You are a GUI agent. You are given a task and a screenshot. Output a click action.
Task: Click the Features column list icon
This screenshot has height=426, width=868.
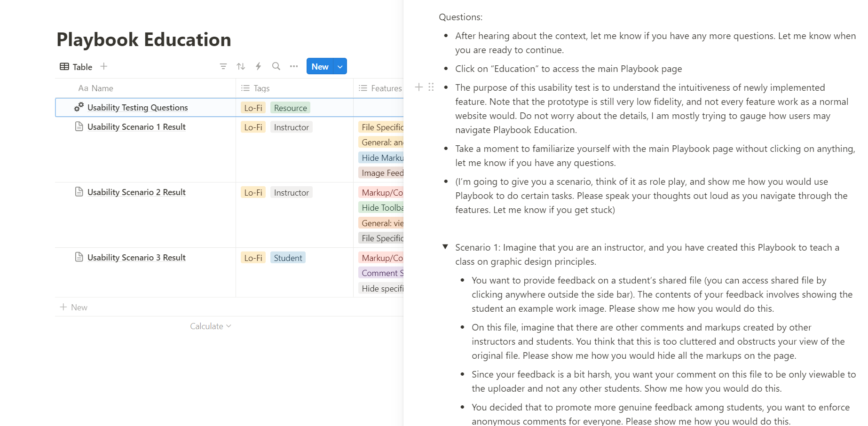363,88
